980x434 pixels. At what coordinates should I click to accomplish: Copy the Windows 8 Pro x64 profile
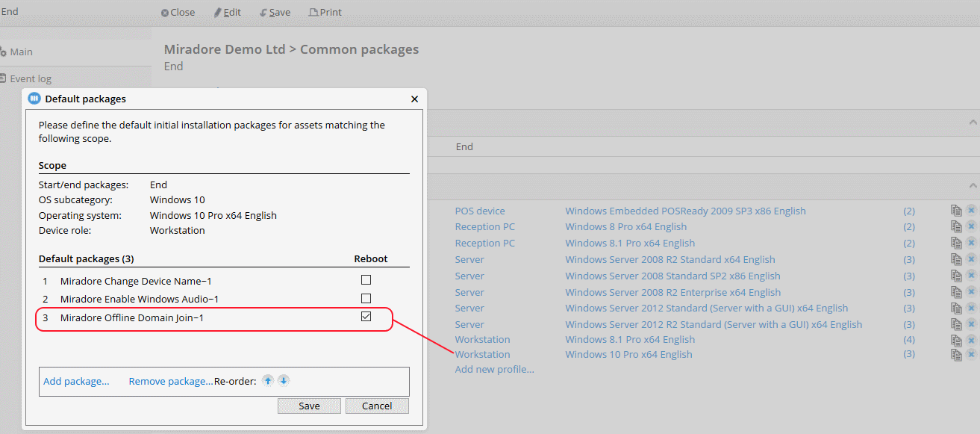[956, 227]
